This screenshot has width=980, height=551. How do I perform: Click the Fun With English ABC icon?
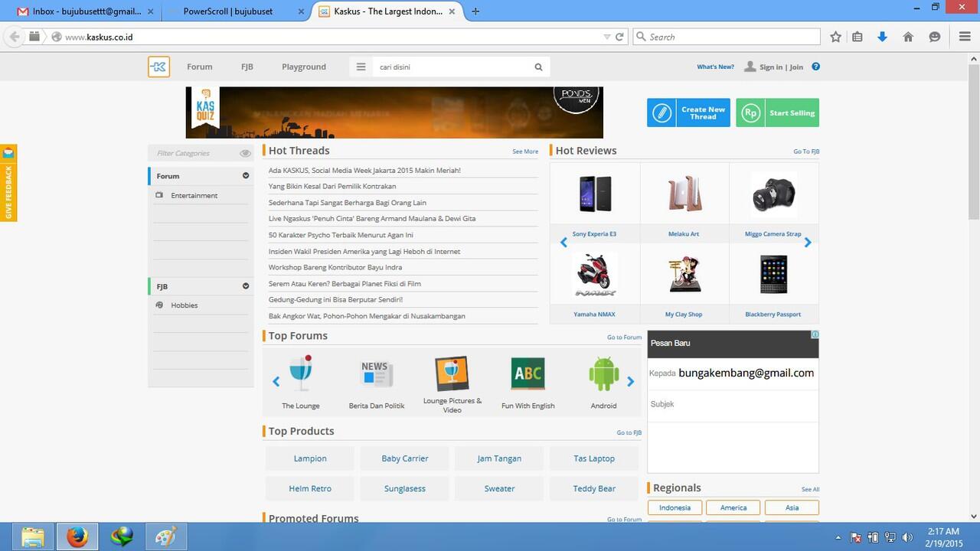pyautogui.click(x=528, y=373)
